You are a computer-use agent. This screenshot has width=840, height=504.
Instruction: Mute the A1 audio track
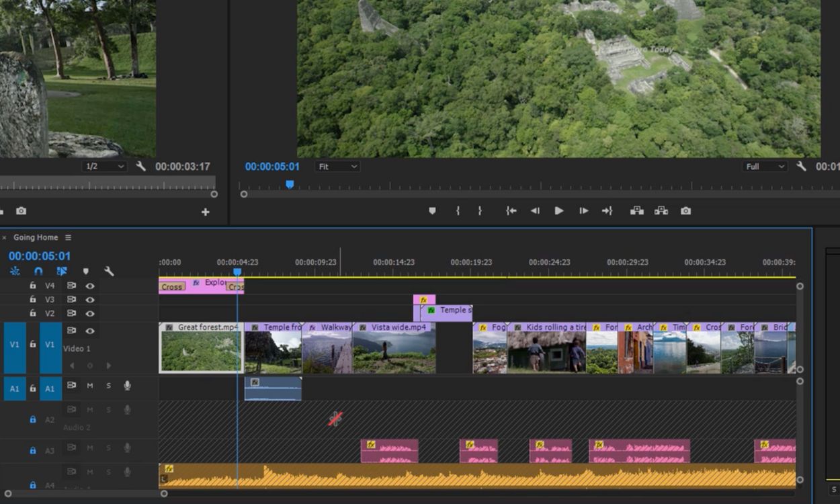tap(90, 386)
